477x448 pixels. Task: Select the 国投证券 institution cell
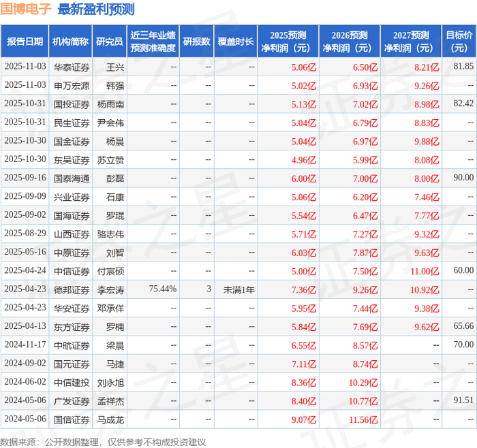point(72,104)
